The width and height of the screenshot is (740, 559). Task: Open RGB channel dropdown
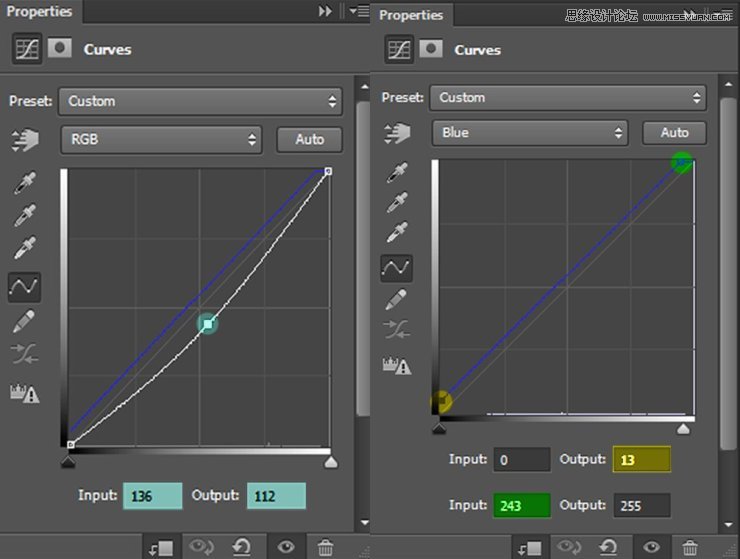[x=161, y=139]
